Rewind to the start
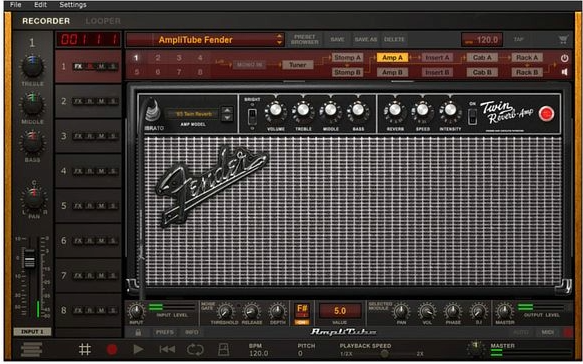Viewport: 583px width, 364px height. (167, 349)
